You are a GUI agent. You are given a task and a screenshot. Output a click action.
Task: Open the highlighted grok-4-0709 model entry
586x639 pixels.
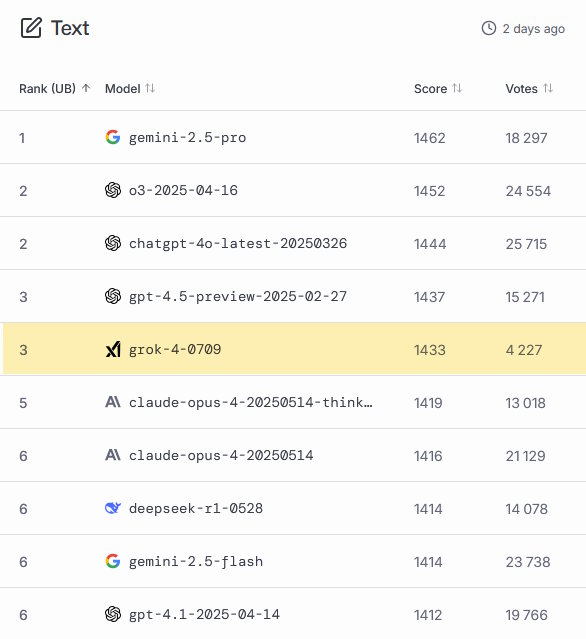[x=175, y=350]
